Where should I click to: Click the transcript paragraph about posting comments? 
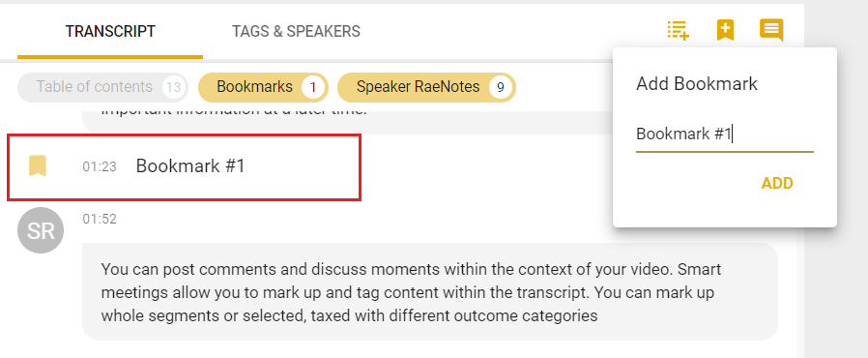coord(430,292)
